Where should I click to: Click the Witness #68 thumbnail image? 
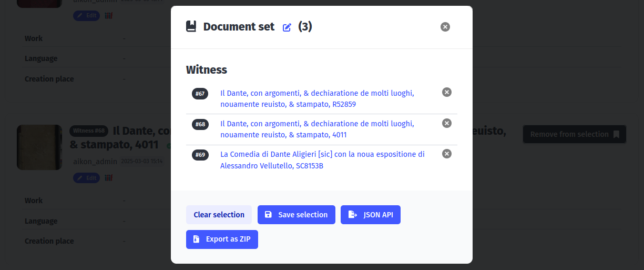coord(39,147)
